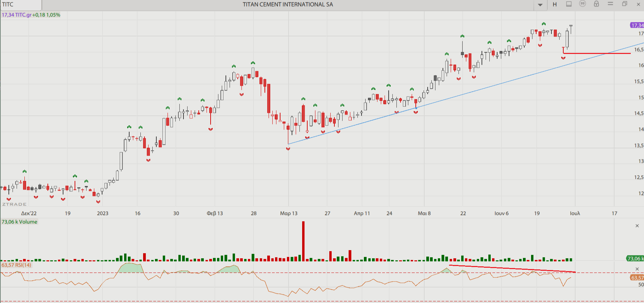Click the tallest red volume bar
Screen dimensions: 644x303
(303, 241)
